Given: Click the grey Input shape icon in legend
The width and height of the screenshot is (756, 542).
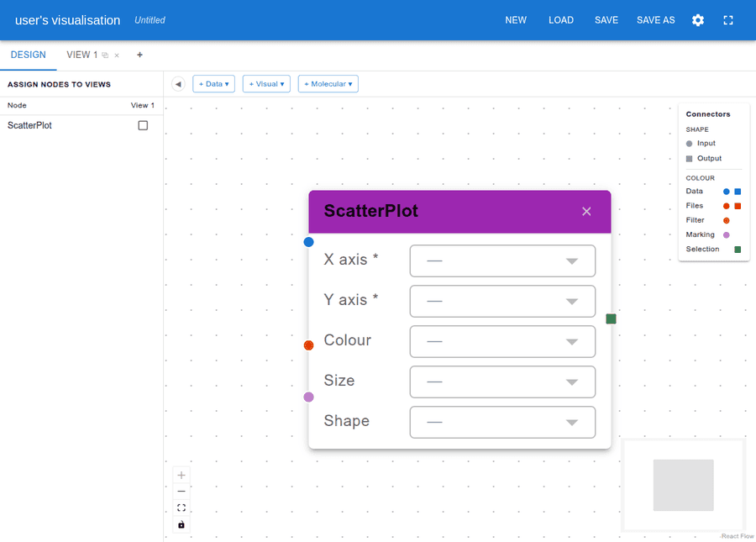Looking at the screenshot, I should pos(689,144).
